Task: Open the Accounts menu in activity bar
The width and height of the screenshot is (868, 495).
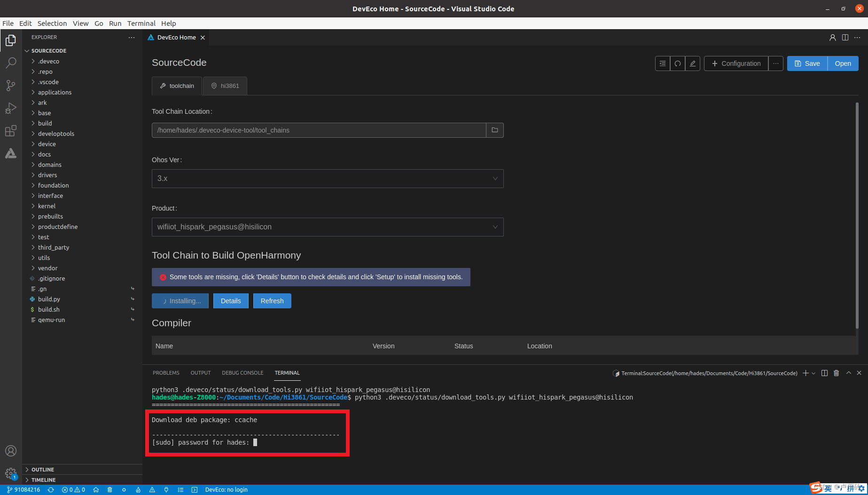Action: tap(11, 451)
